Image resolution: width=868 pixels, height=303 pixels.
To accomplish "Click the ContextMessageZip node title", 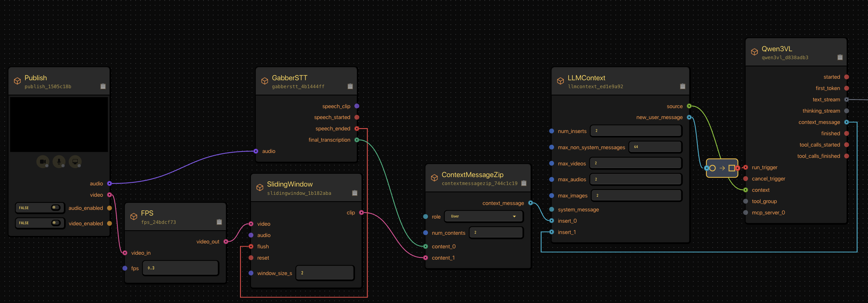I will point(472,175).
